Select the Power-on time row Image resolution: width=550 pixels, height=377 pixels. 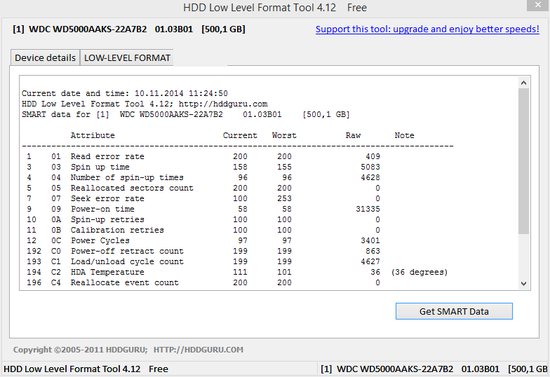[x=203, y=209]
